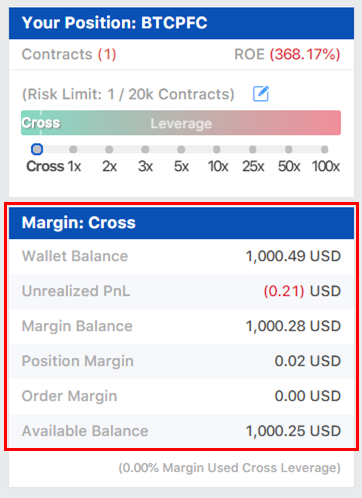Viewport: 362px width, 498px height.
Task: Set leverage slider to 1x
Action: (x=73, y=149)
